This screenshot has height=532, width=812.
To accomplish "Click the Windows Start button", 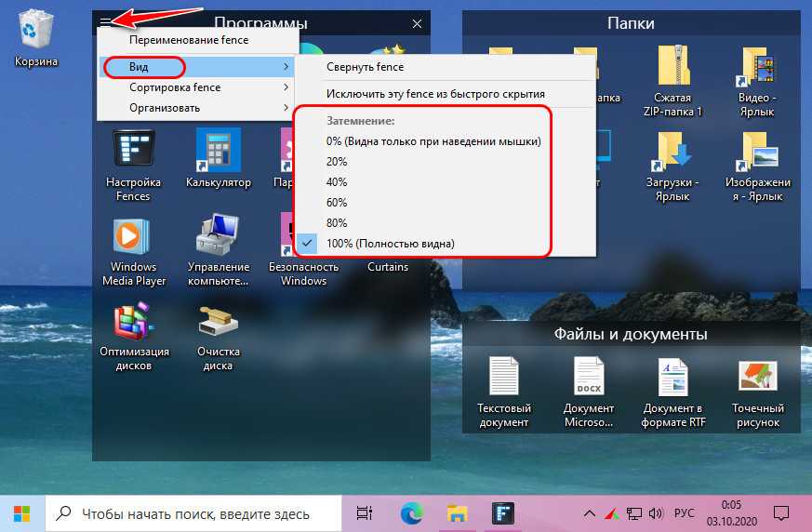I will tap(21, 513).
